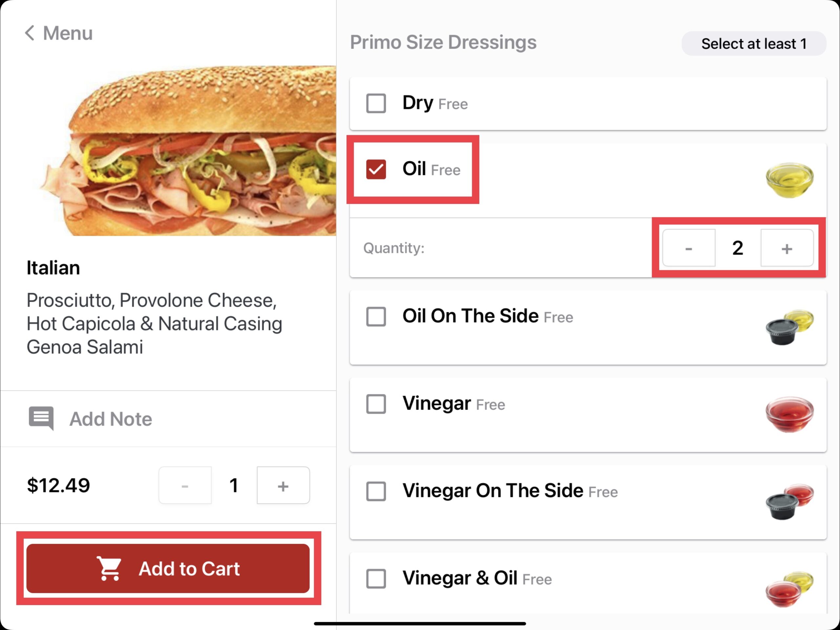
Task: Click the Oil dressing checkbox
Action: 376,169
